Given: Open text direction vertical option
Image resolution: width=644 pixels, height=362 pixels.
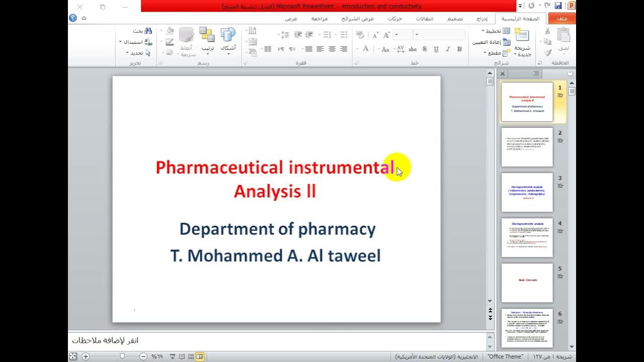Looking at the screenshot, I should 252,31.
